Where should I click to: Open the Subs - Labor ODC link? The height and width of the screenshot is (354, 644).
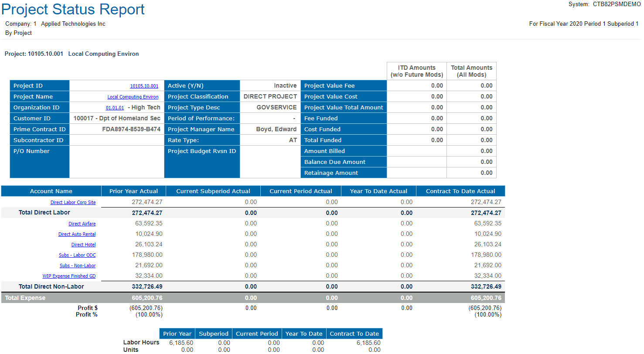pyautogui.click(x=77, y=255)
